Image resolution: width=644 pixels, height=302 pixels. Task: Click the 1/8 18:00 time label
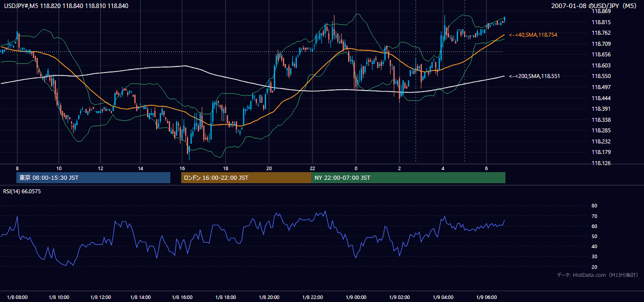pos(226,297)
